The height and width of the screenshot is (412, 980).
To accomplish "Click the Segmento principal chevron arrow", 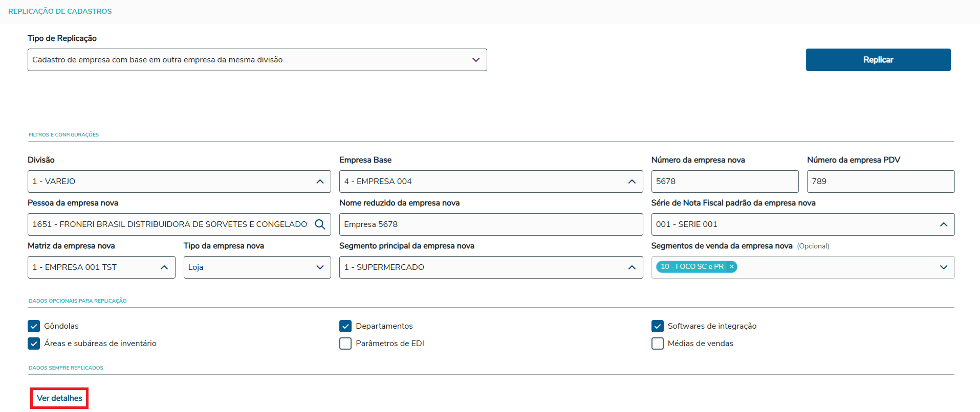I will (631, 267).
